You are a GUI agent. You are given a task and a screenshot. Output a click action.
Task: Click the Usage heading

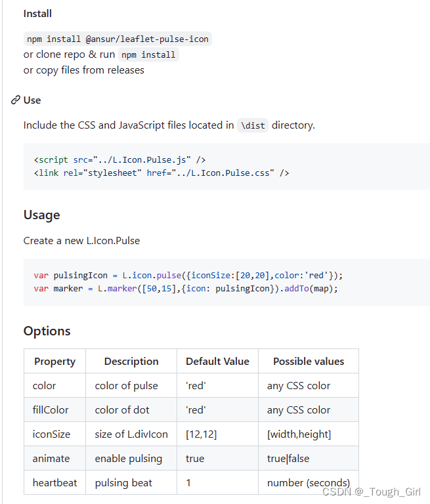[x=41, y=215]
